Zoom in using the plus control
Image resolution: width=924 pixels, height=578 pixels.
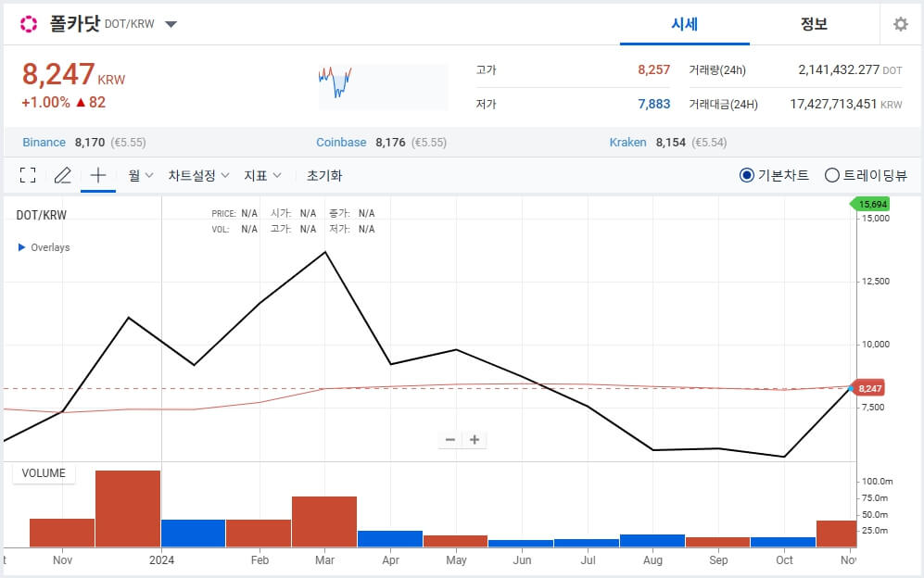(475, 439)
